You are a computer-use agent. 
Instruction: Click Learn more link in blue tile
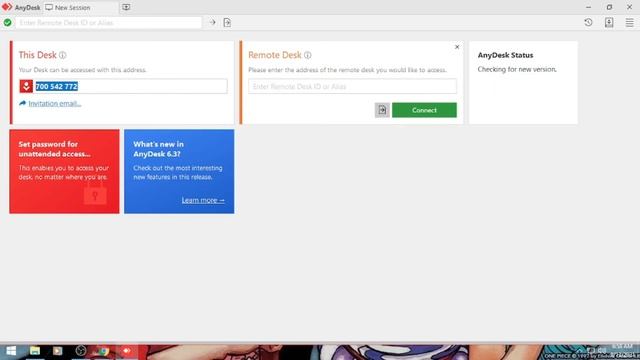pyautogui.click(x=203, y=200)
